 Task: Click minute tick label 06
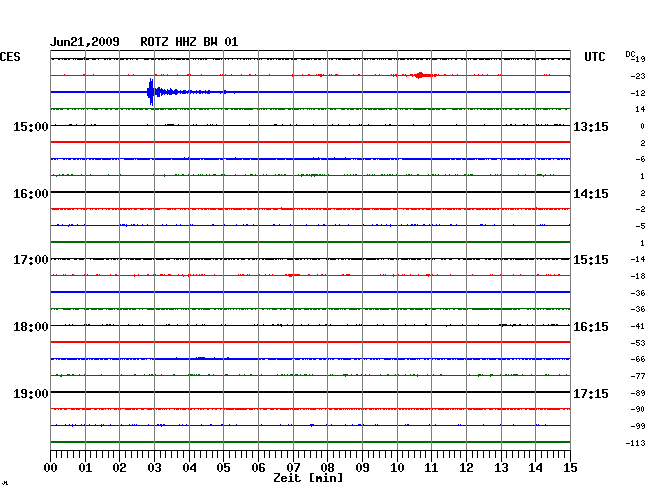[x=258, y=467]
